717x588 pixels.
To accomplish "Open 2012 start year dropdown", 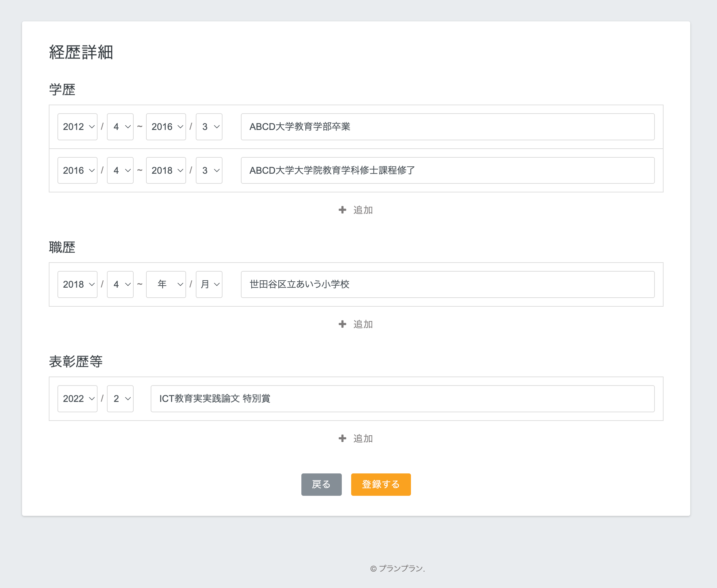I will (x=78, y=127).
